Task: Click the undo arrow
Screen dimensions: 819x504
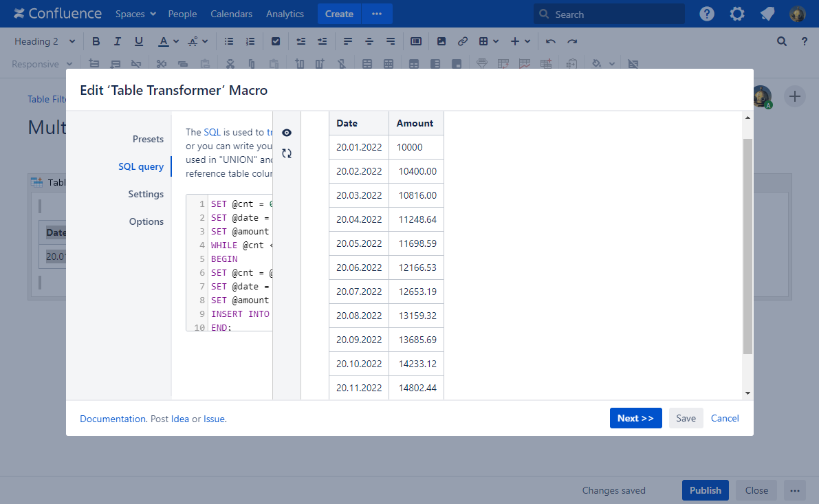Action: click(x=551, y=41)
